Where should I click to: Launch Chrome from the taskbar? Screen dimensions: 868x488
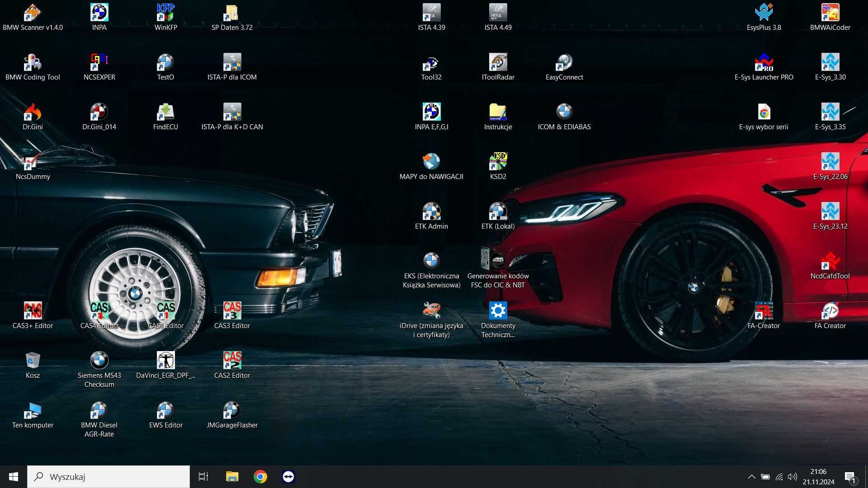[260, 477]
